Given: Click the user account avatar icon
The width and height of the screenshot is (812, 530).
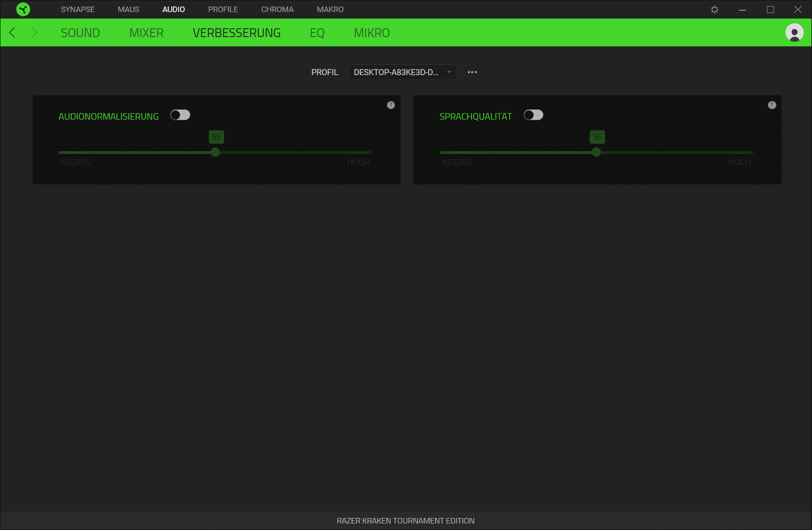Looking at the screenshot, I should click(x=794, y=32).
